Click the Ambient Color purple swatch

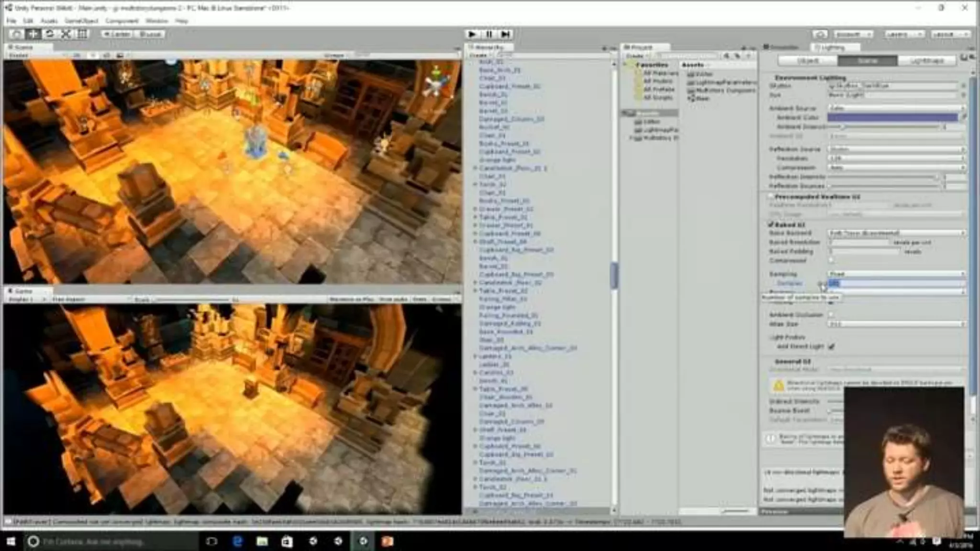[x=892, y=117]
